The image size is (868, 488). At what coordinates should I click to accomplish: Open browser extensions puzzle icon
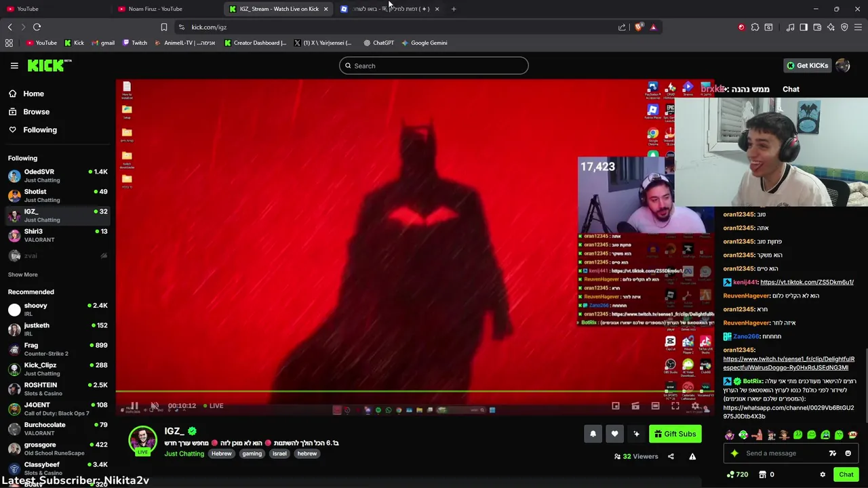tap(755, 27)
